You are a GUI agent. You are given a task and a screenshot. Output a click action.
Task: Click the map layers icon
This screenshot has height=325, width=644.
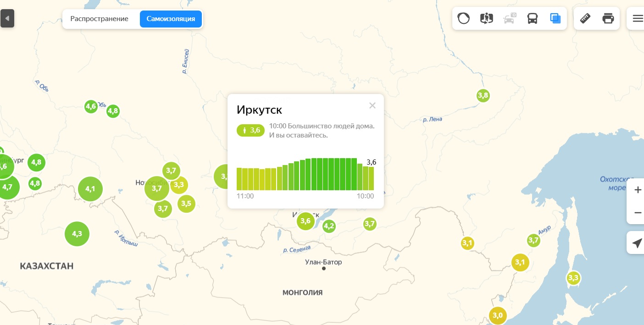tap(555, 18)
